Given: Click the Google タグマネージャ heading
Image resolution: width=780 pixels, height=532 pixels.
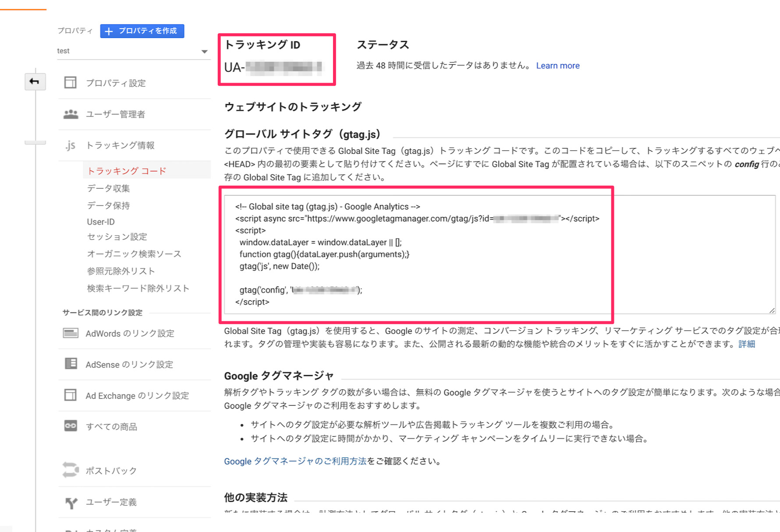Looking at the screenshot, I should [279, 376].
